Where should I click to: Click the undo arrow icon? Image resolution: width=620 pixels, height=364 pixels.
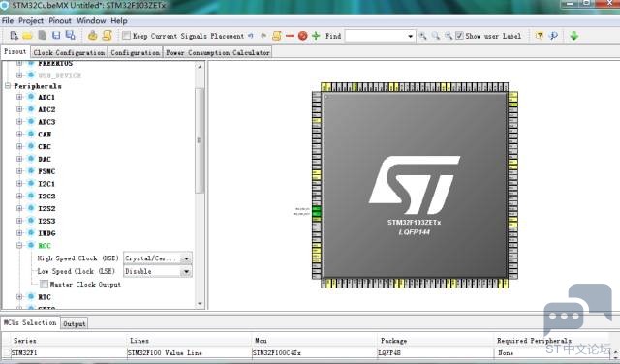click(x=250, y=36)
